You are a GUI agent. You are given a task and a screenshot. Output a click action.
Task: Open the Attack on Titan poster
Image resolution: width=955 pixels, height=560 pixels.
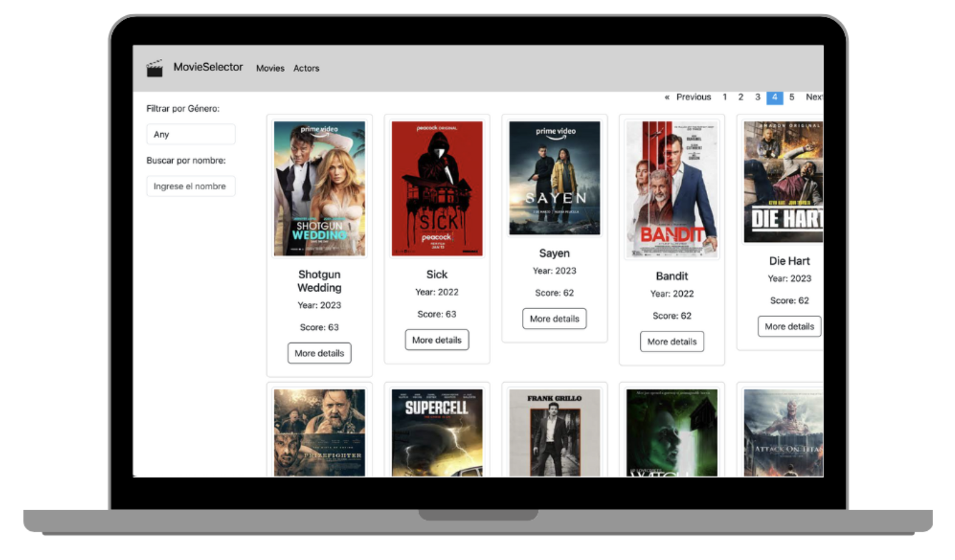tap(784, 433)
